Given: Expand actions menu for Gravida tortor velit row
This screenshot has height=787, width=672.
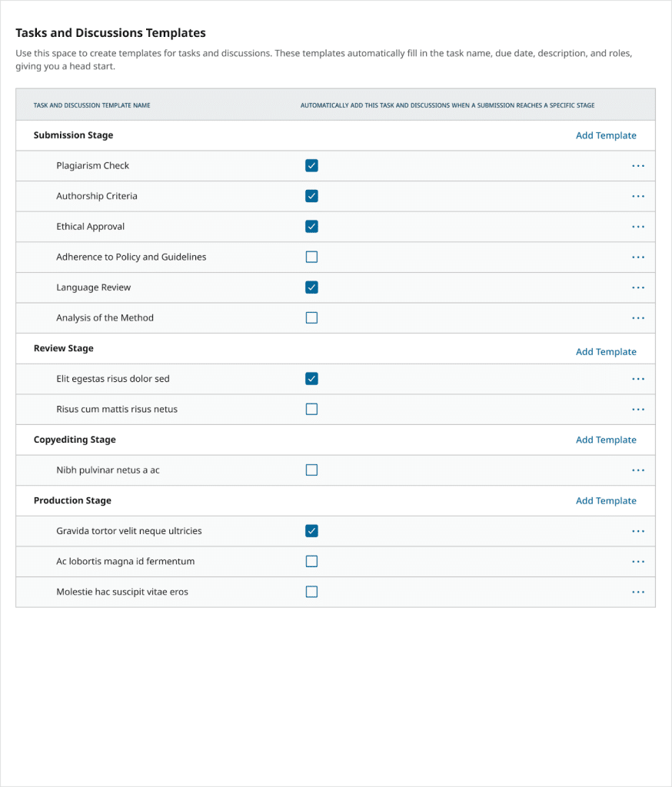Looking at the screenshot, I should (x=637, y=531).
